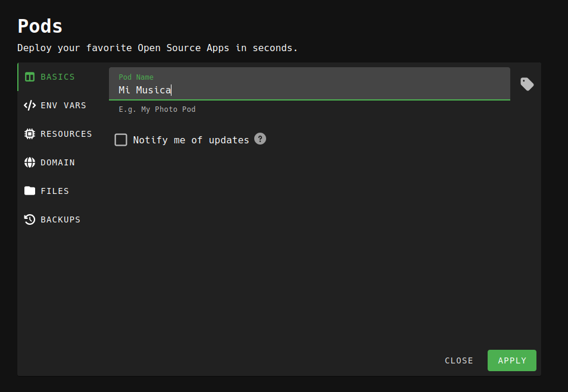Click the CLOSE button
Image resolution: width=568 pixels, height=392 pixels.
458,360
